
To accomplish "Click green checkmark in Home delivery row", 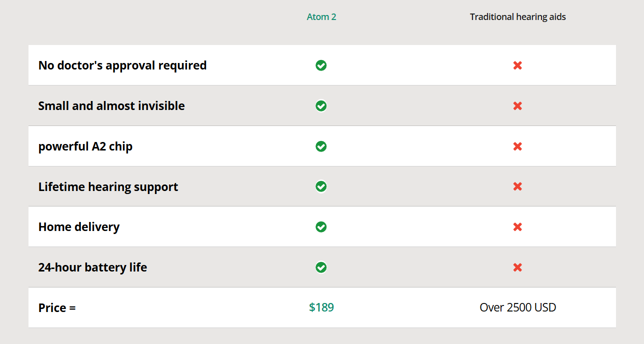I will click(321, 227).
